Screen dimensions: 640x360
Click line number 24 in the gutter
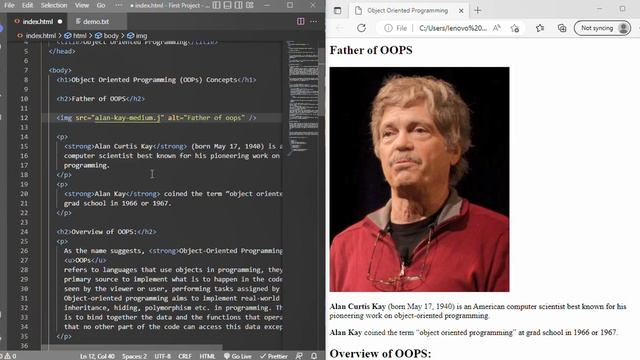(x=24, y=231)
